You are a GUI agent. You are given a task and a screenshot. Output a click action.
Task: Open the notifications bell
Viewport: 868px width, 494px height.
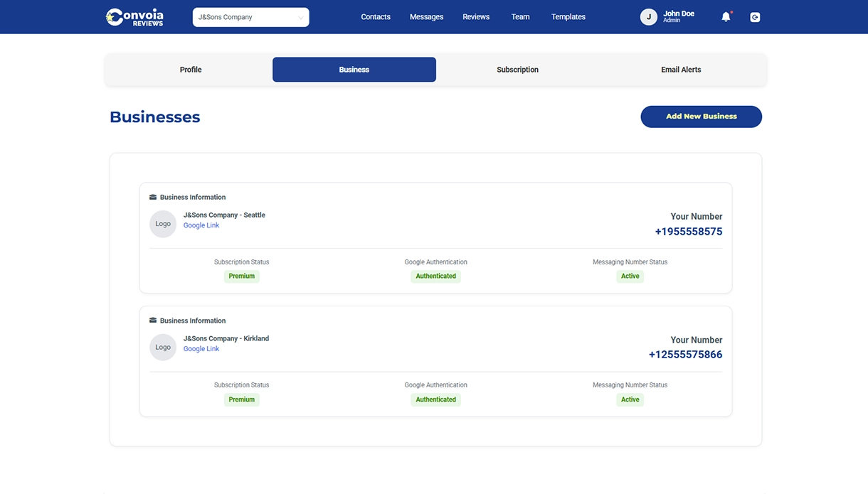[x=726, y=17]
